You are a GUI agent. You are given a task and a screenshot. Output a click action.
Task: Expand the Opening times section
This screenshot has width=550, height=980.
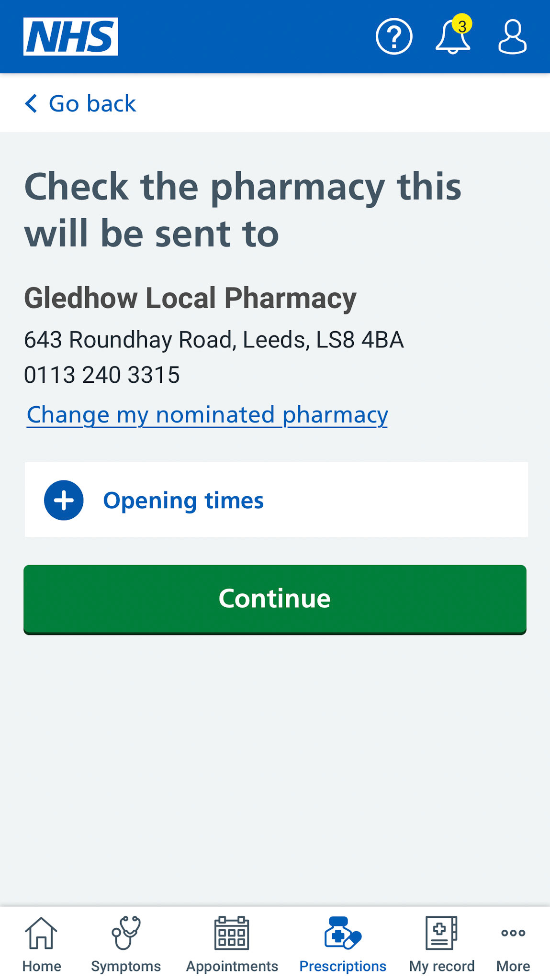[x=276, y=500]
